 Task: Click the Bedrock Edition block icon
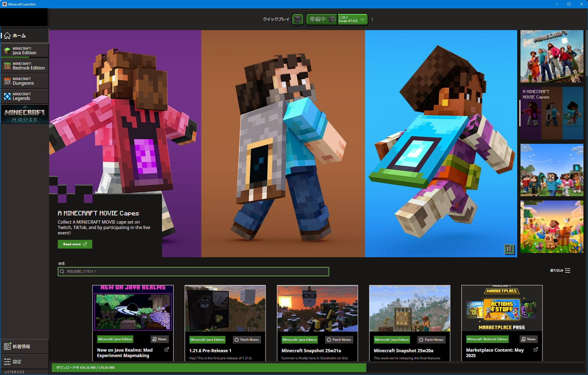[7, 66]
